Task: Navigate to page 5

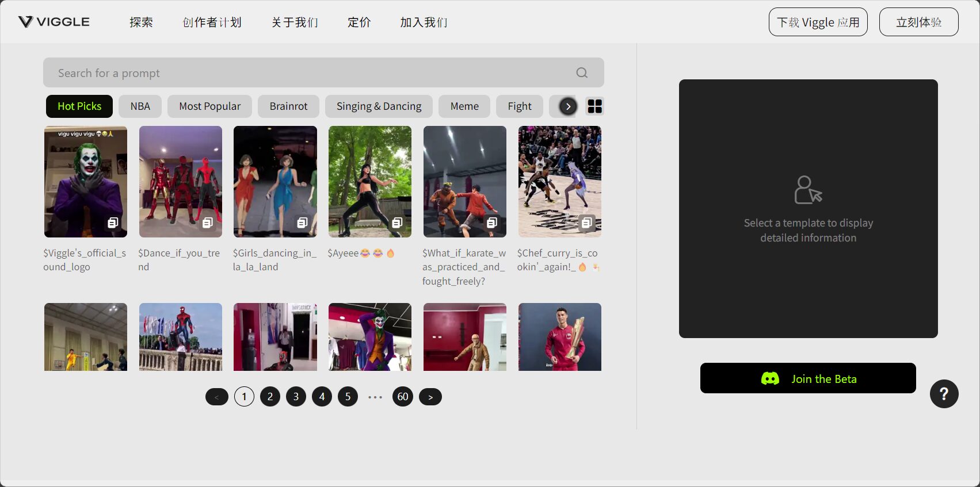Action: [348, 397]
